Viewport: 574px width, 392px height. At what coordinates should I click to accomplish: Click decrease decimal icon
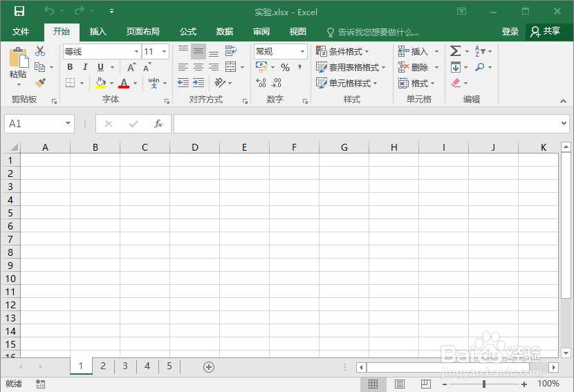click(277, 83)
